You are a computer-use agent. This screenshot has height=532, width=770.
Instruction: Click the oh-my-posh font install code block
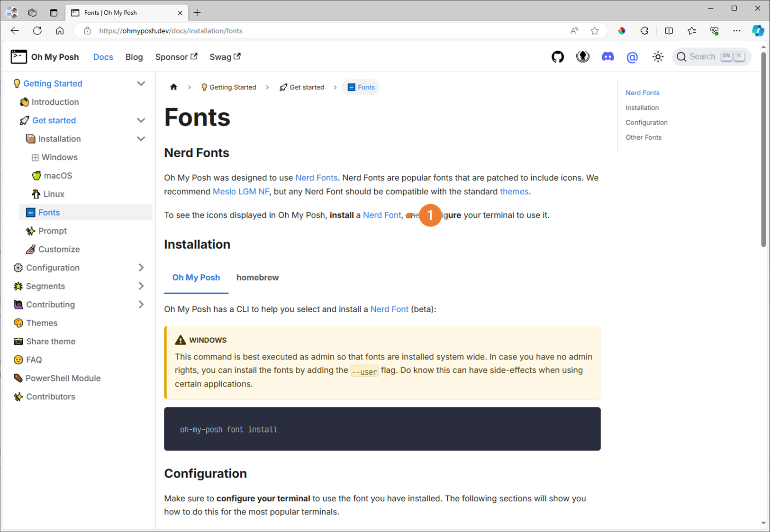[382, 429]
